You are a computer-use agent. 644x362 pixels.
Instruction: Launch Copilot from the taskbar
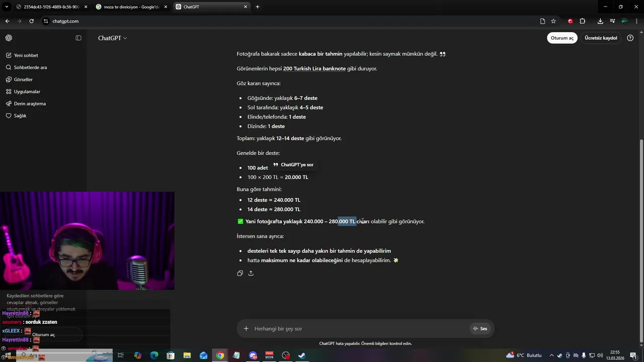point(137,355)
